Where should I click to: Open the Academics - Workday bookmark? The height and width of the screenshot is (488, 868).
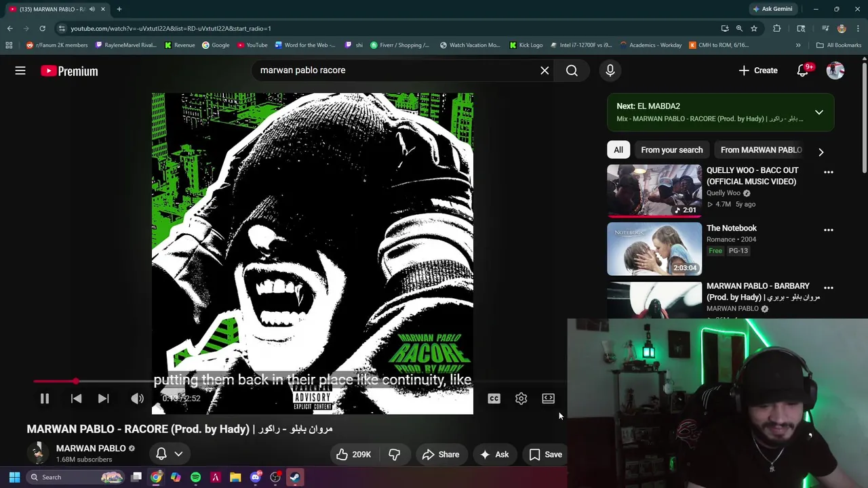(x=650, y=45)
